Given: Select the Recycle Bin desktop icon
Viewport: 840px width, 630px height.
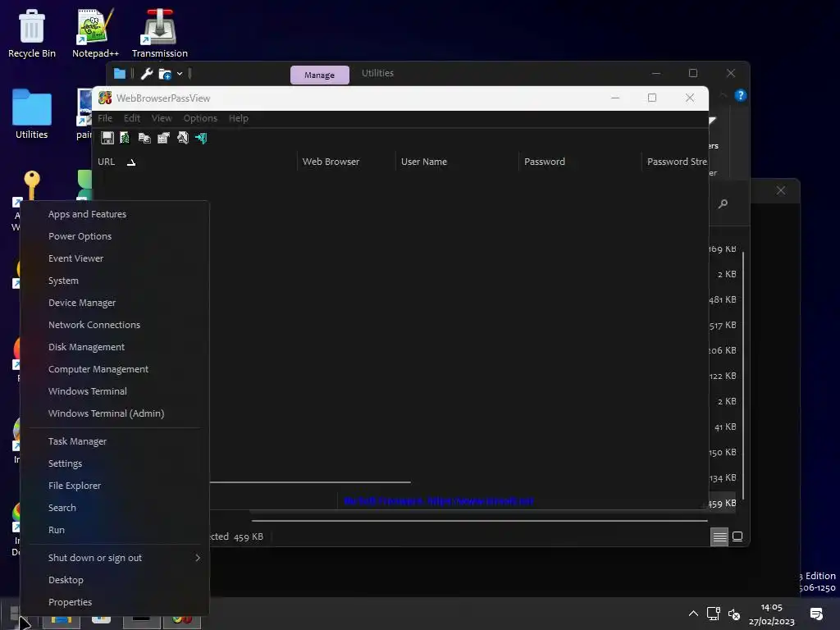Looking at the screenshot, I should pos(32,33).
